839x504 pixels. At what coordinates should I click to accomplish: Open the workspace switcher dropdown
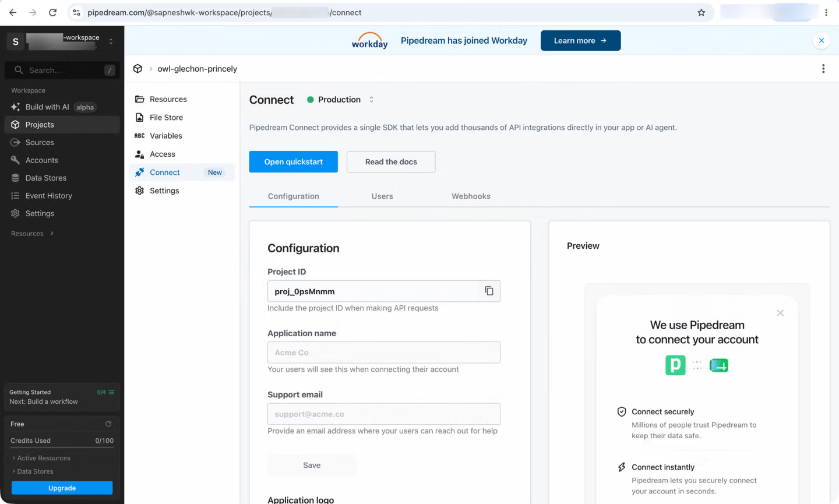111,41
